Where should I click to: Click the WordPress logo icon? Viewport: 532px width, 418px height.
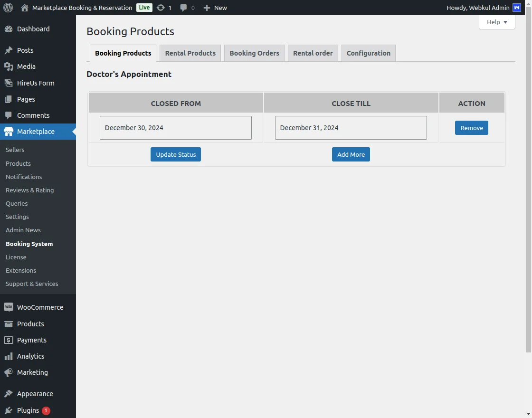[x=8, y=8]
